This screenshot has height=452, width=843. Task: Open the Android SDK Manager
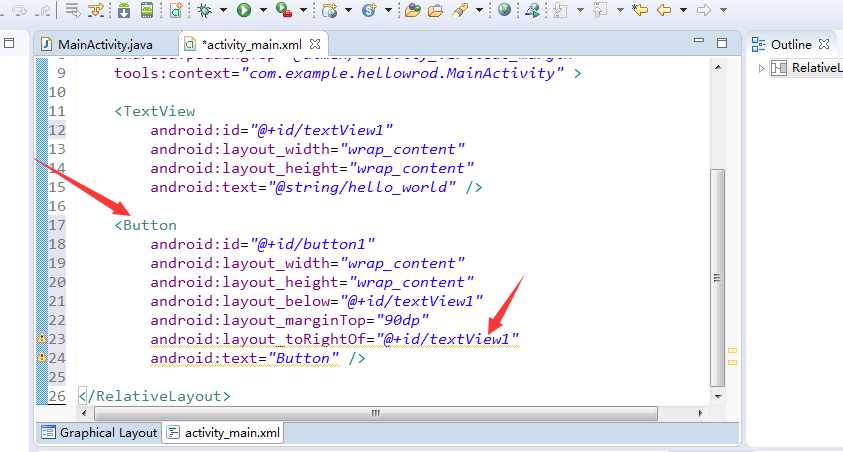(124, 10)
